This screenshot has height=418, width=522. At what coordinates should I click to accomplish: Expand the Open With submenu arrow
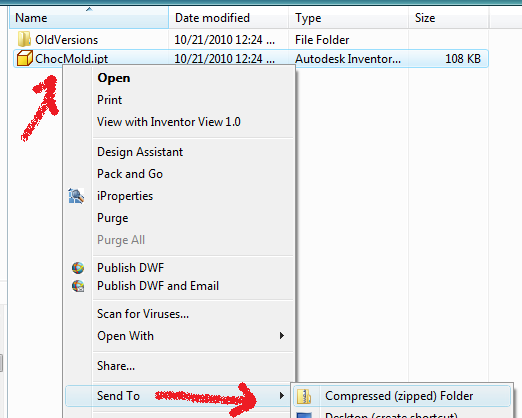[x=282, y=336]
